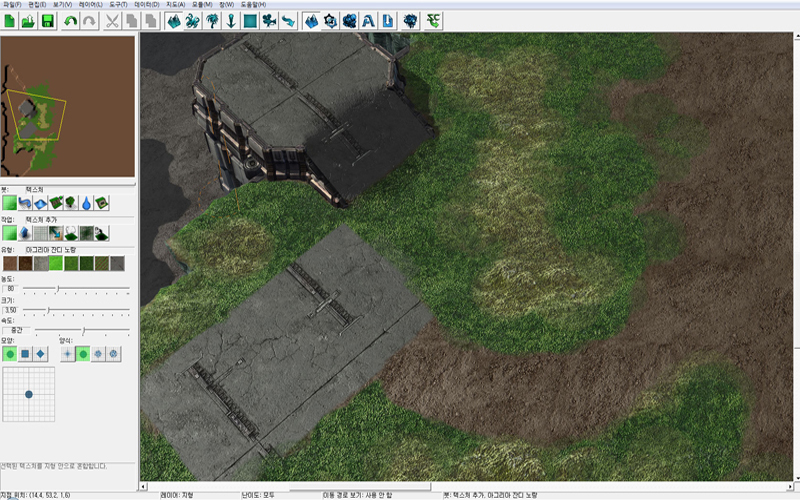
Task: Switch to the cameras layer camera icon
Action: point(269,21)
